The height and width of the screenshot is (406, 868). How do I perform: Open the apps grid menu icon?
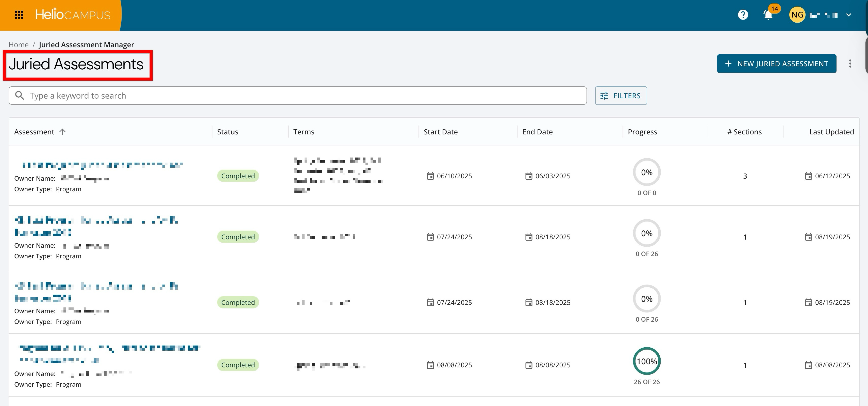tap(19, 15)
